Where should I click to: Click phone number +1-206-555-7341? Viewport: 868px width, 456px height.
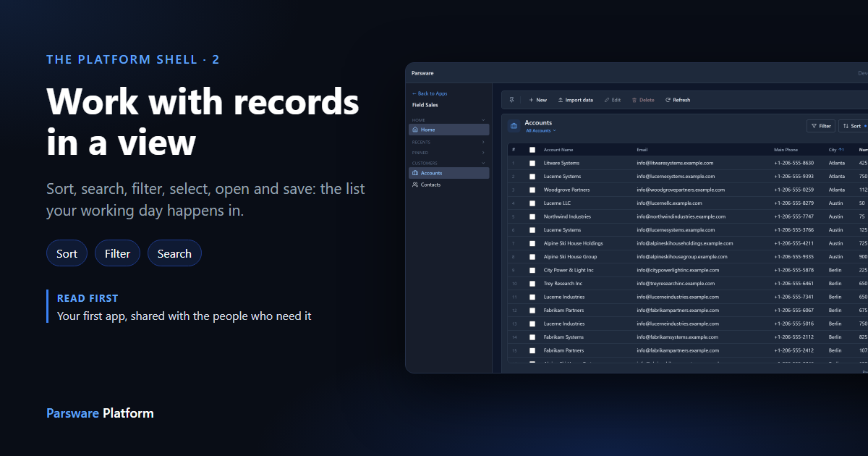[793, 297]
